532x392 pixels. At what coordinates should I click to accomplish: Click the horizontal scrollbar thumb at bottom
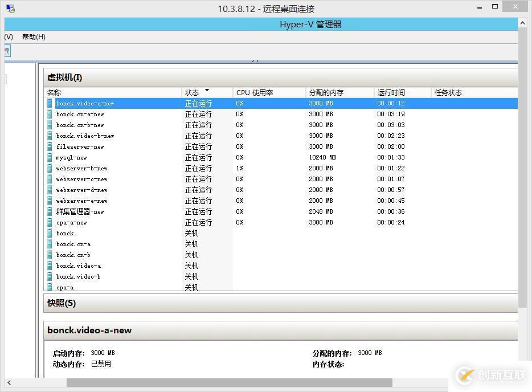[230, 382]
